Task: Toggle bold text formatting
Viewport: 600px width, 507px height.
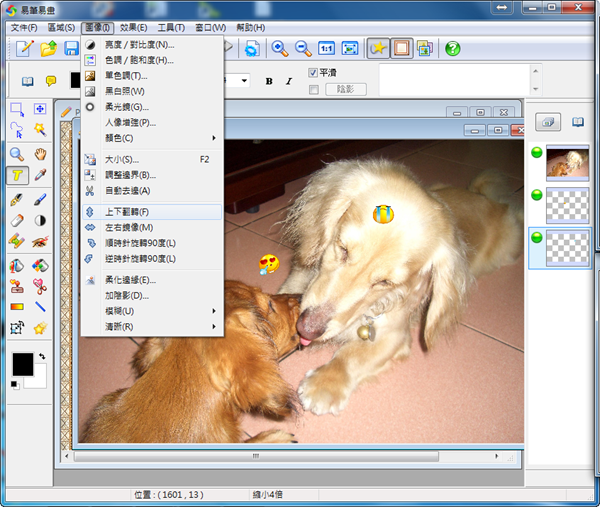Action: tap(269, 81)
